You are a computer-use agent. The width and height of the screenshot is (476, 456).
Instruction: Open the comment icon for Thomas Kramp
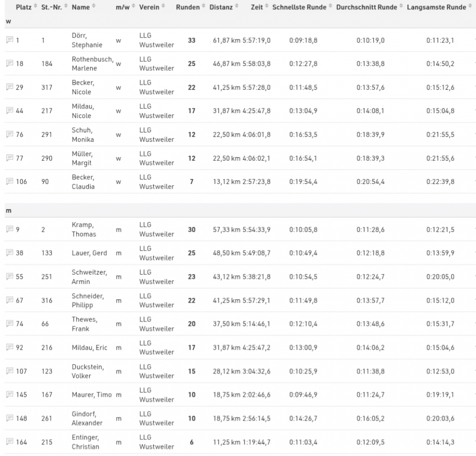pyautogui.click(x=9, y=229)
